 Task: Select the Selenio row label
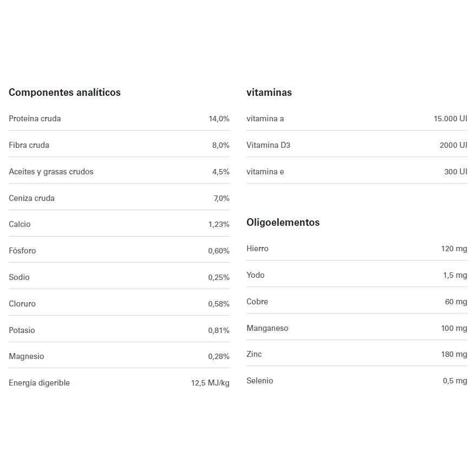click(259, 381)
